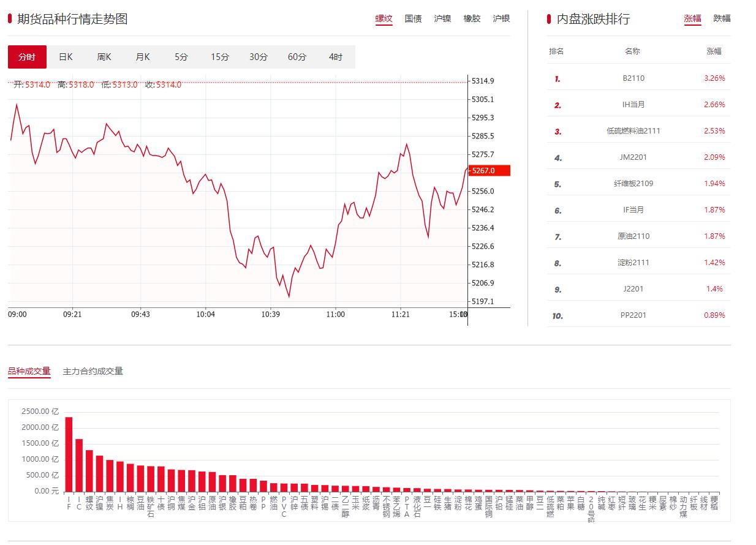Open the 月K candlestick view
756x545 pixels.
coord(143,57)
